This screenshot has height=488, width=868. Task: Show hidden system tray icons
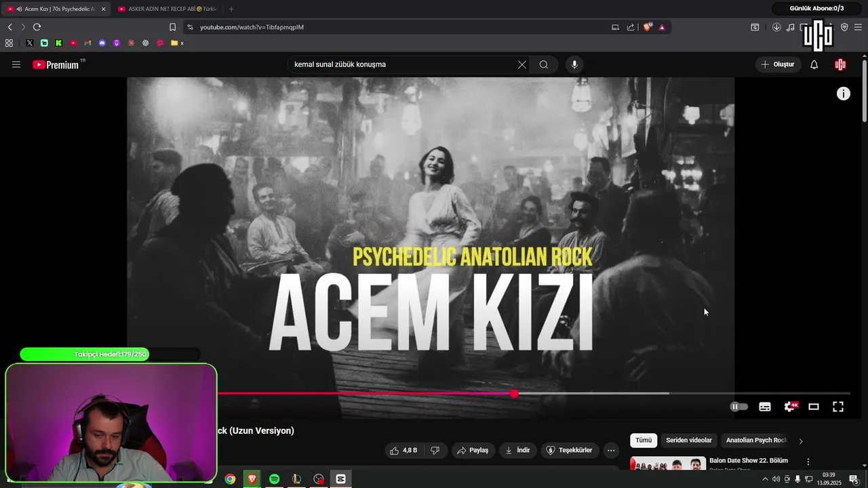766,479
